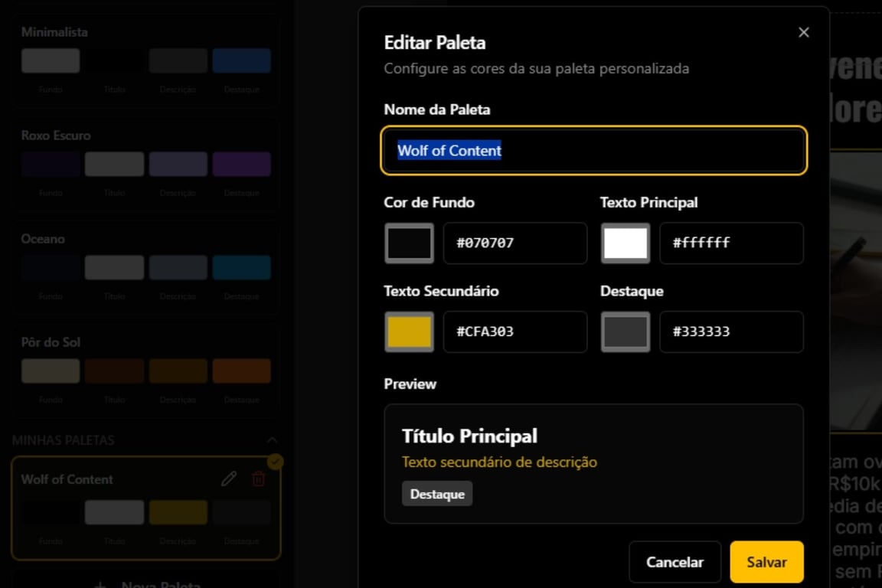The width and height of the screenshot is (882, 588).
Task: Open the Cor de Fundo color swatch
Action: (409, 243)
